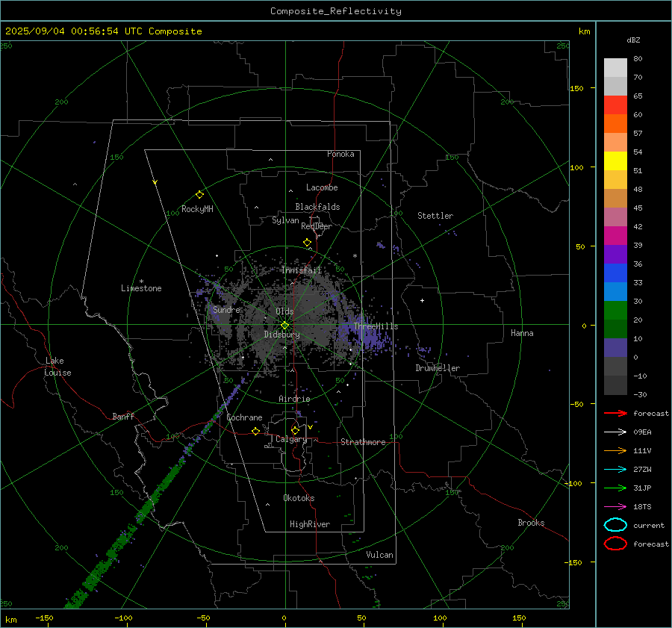Click the 2025/09/04 00:56:54 UTC timestamp
This screenshot has width=672, height=628.
pyautogui.click(x=74, y=31)
